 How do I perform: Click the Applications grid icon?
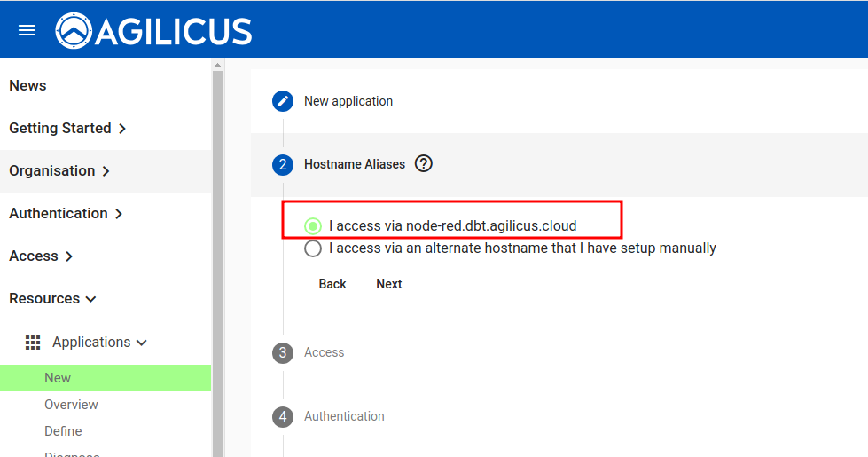pos(33,342)
